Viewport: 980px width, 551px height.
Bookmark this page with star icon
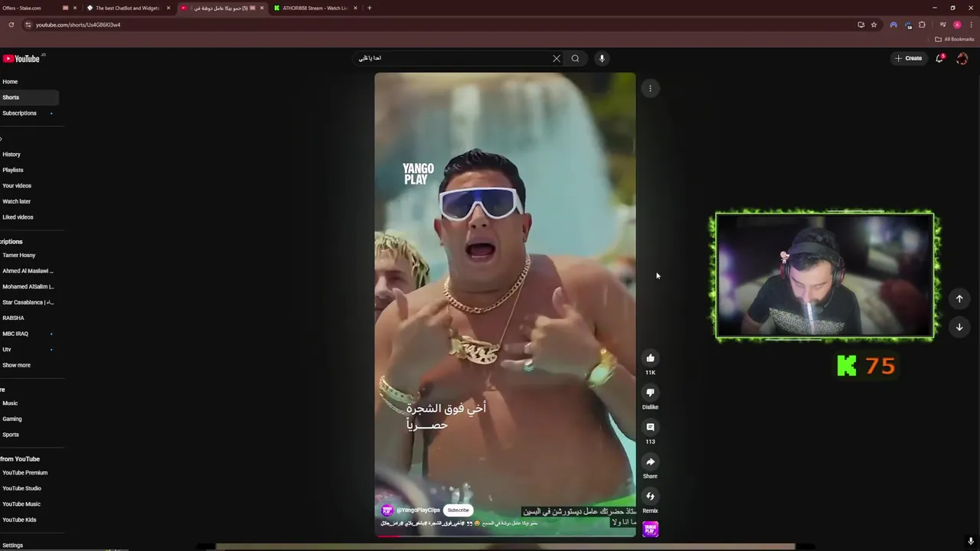(874, 24)
